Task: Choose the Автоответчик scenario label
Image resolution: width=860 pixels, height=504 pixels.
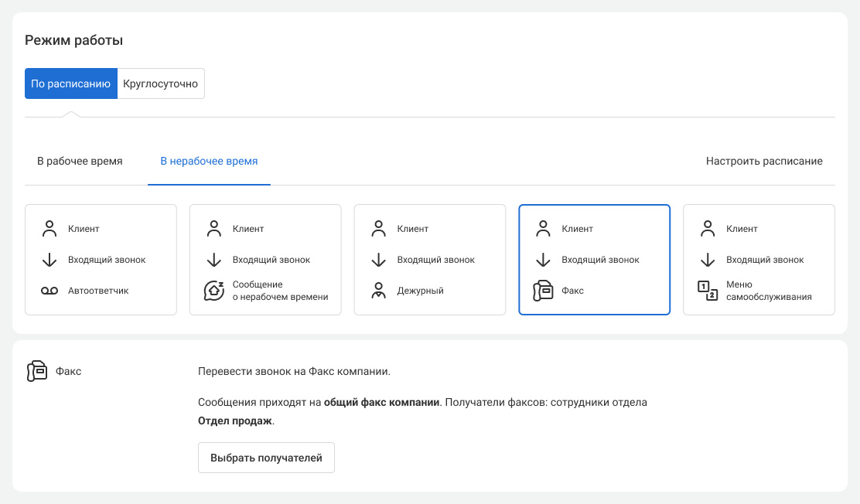Action: [98, 291]
